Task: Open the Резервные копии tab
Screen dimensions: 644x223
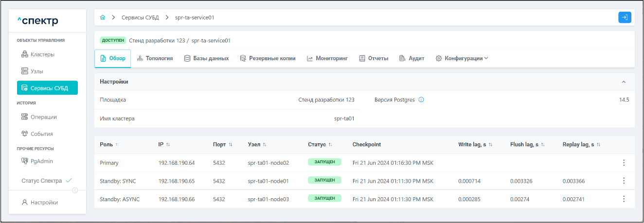Action: point(268,58)
